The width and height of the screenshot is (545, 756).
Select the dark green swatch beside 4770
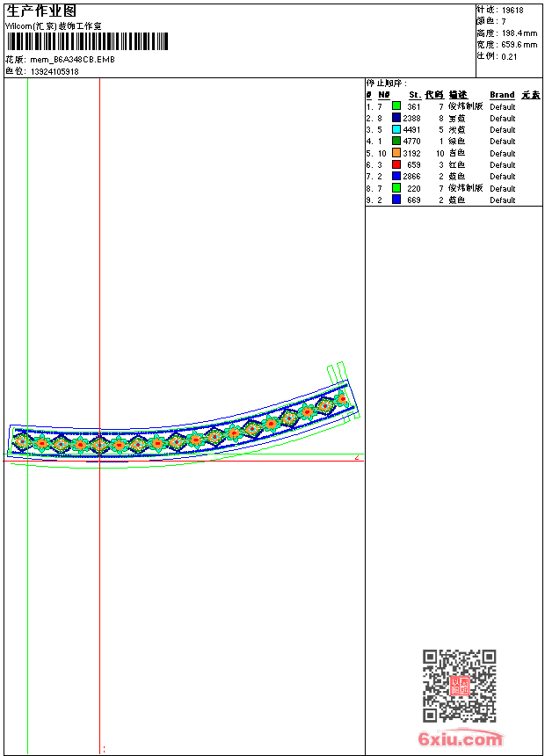pos(396,141)
